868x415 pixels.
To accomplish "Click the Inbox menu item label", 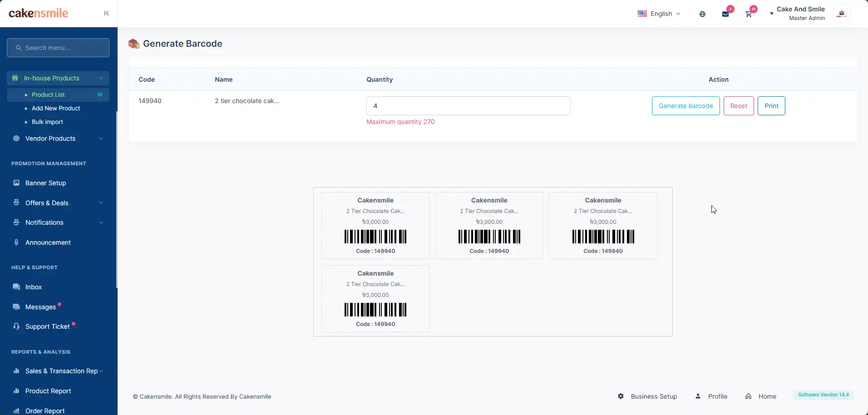I will pos(34,287).
